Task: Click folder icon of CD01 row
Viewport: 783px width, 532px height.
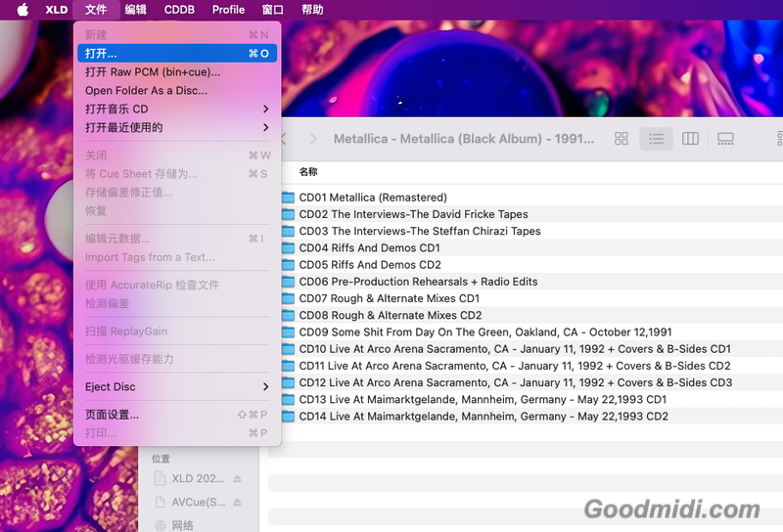Action: [288, 198]
